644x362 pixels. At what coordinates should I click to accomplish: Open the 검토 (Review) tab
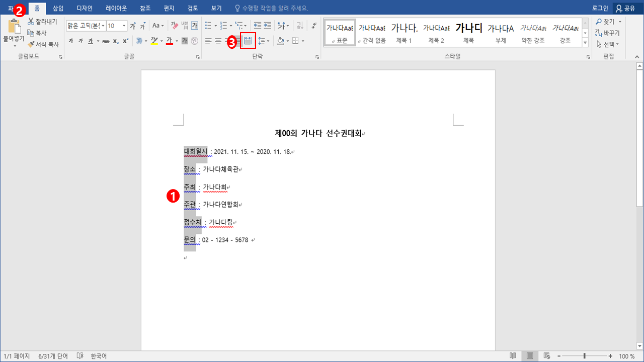[x=193, y=8]
